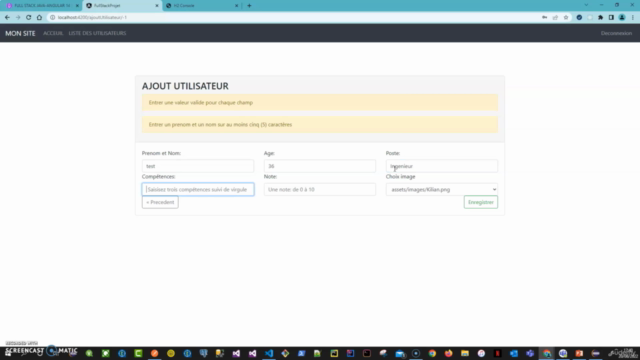Open a new browser tab
This screenshot has height=360, width=640.
[x=249, y=6]
